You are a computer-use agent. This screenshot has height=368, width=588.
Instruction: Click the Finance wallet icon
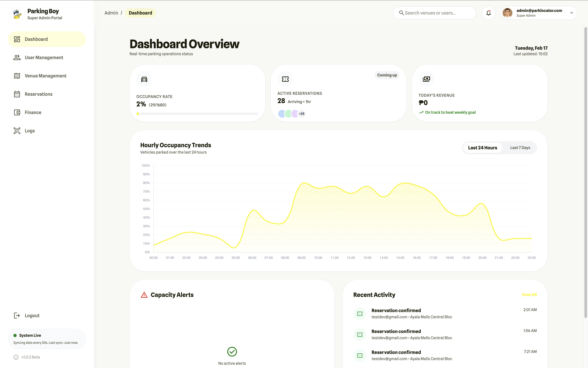click(x=17, y=112)
